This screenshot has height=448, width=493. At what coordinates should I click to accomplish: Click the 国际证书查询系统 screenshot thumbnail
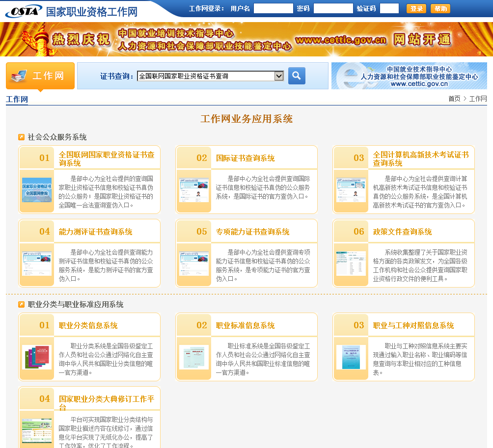194,190
